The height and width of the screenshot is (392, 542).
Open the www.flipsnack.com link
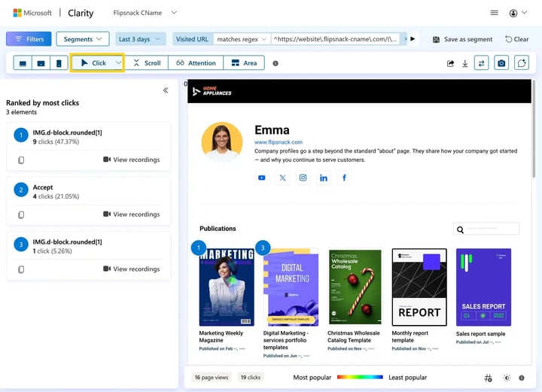pos(279,142)
